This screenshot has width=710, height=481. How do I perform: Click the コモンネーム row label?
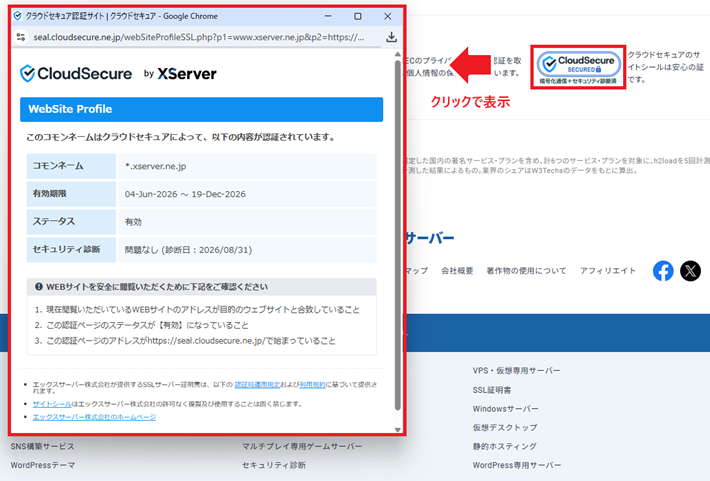58,166
